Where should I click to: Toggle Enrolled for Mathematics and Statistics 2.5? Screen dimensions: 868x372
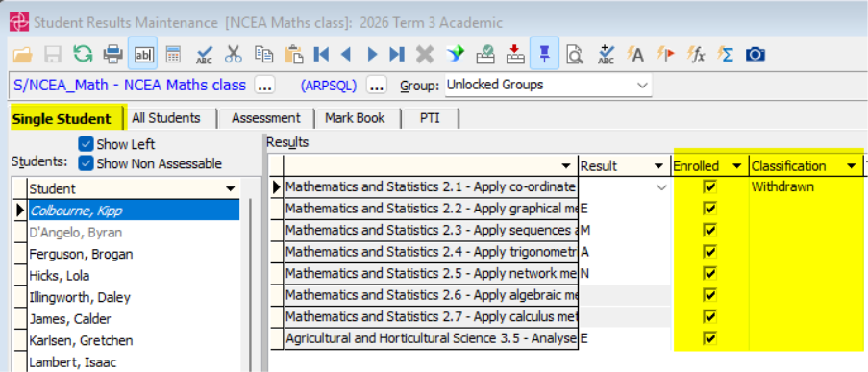(x=710, y=273)
